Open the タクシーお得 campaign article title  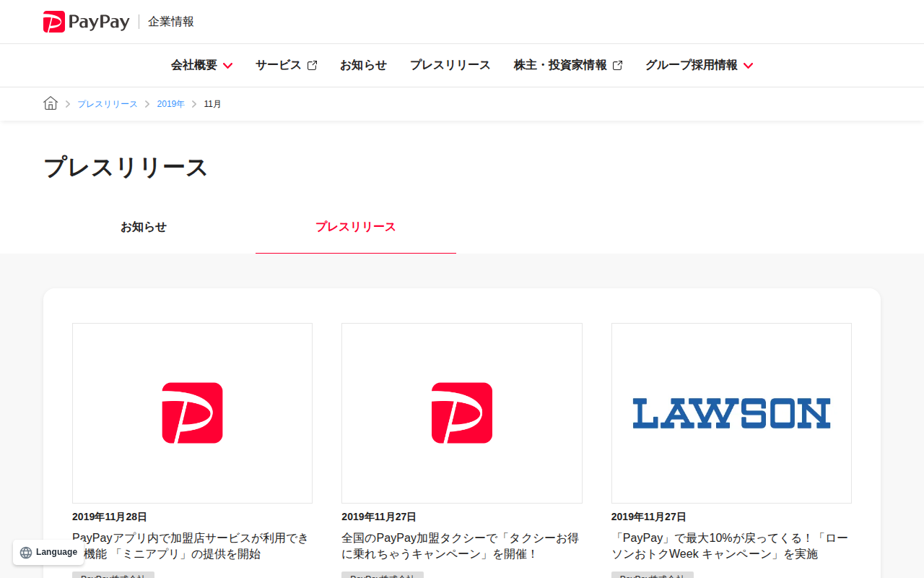(462, 546)
